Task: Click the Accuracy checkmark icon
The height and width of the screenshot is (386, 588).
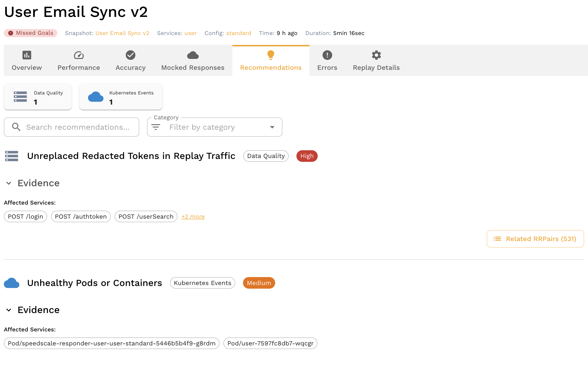Action: pos(131,55)
